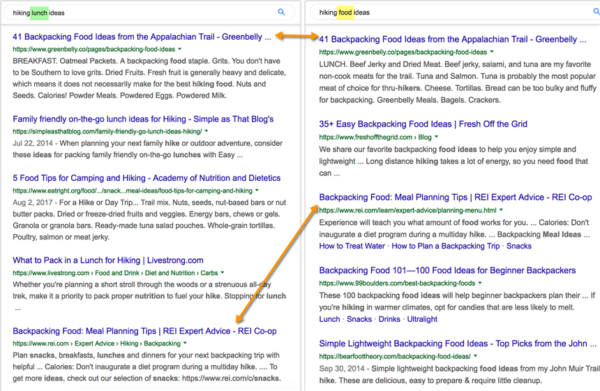Expand the bearfoottheory.com URL dropdown arrow
This screenshot has width=600, height=391.
pos(475,356)
